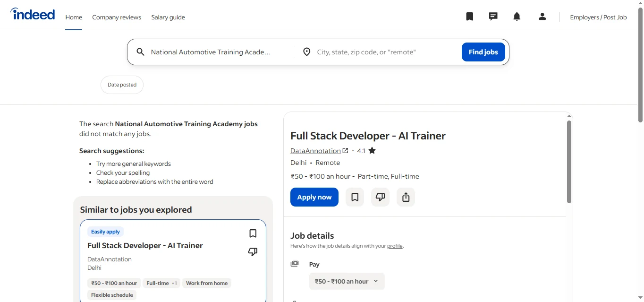The width and height of the screenshot is (644, 302).
Task: Open the profile link in Job details
Action: coord(395,246)
